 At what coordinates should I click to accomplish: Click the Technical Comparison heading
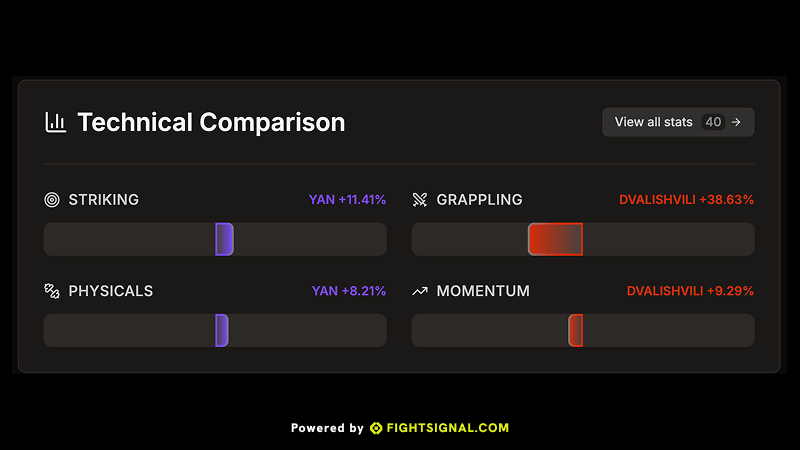pyautogui.click(x=211, y=122)
